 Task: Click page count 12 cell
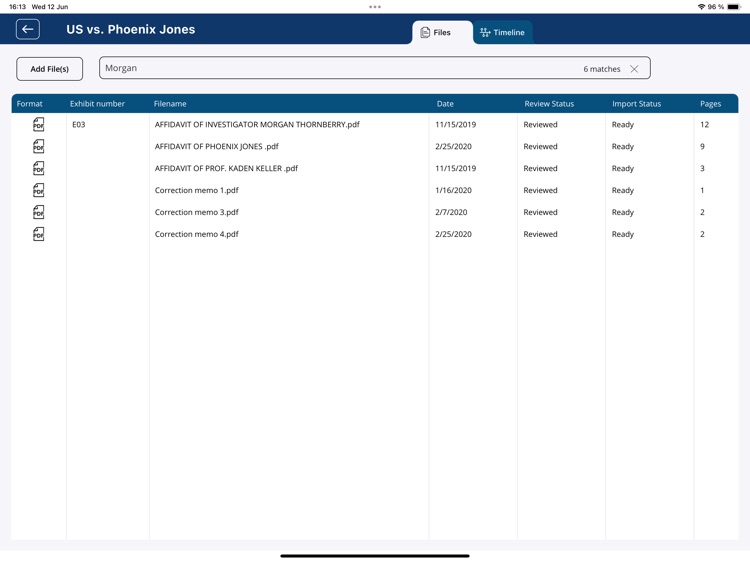click(704, 124)
